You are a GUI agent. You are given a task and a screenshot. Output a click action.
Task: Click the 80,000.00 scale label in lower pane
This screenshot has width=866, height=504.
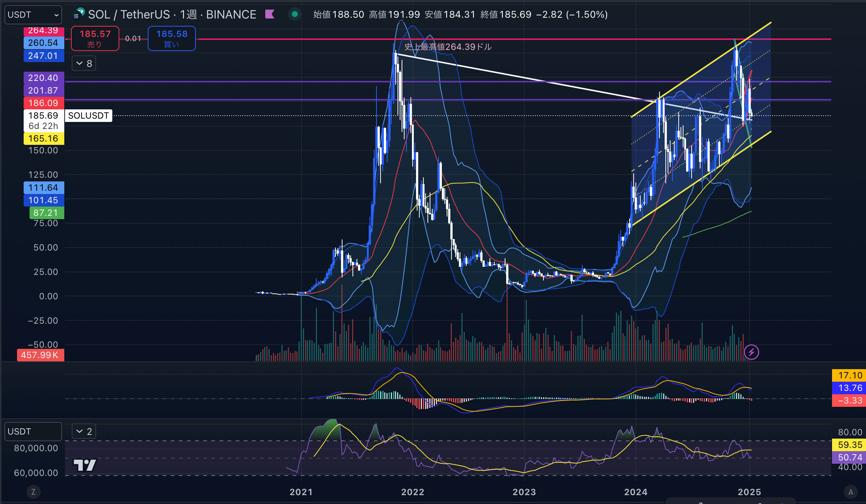point(36,448)
